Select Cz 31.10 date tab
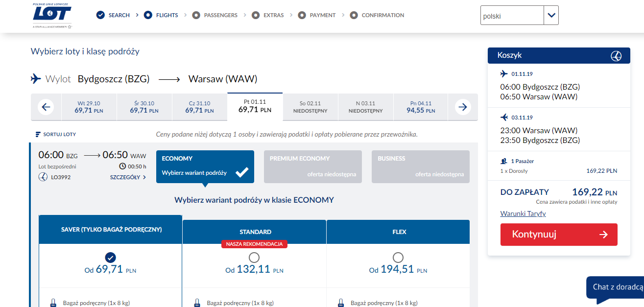Screen dimensions: 644x307 [199, 107]
